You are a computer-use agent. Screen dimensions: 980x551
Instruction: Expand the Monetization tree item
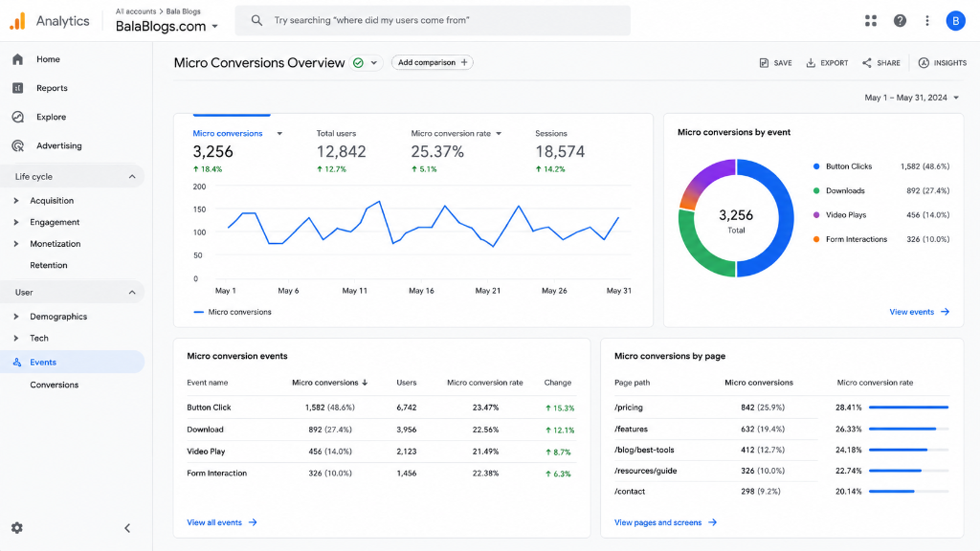click(16, 244)
